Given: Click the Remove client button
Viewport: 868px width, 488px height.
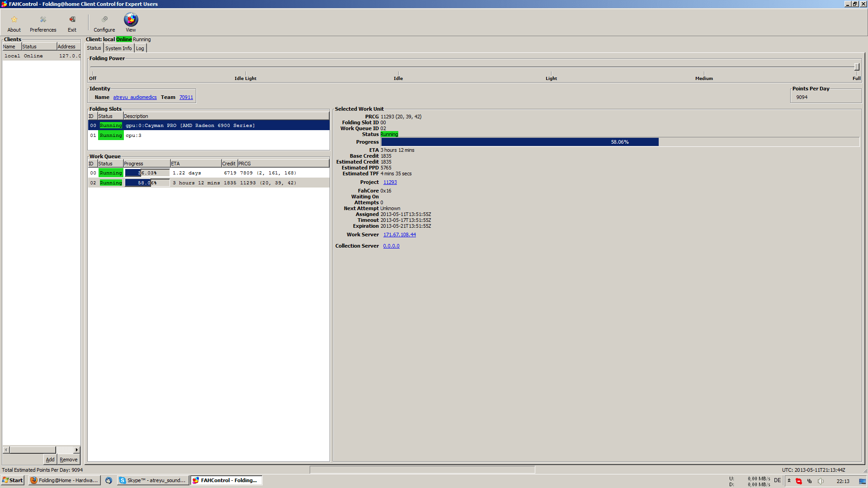Looking at the screenshot, I should click(69, 460).
